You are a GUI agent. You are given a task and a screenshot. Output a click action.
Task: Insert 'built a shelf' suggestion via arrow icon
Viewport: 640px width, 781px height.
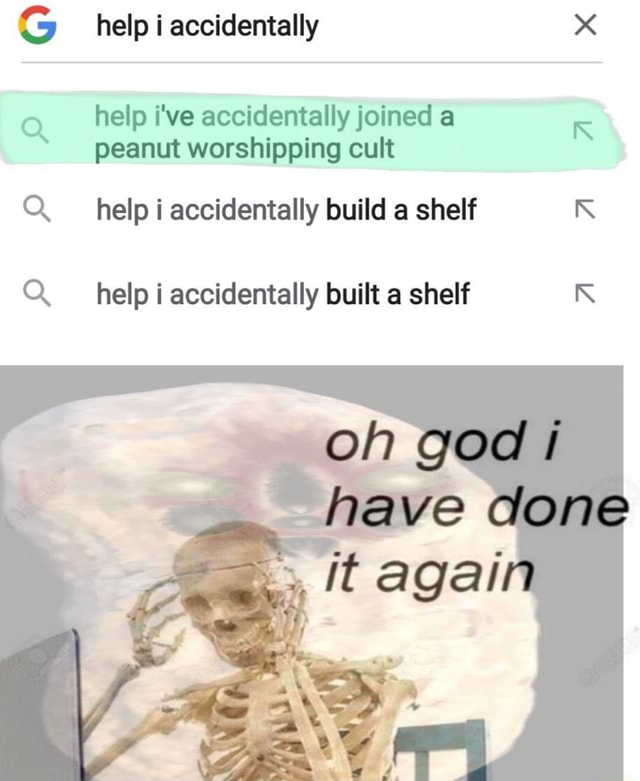(x=585, y=293)
